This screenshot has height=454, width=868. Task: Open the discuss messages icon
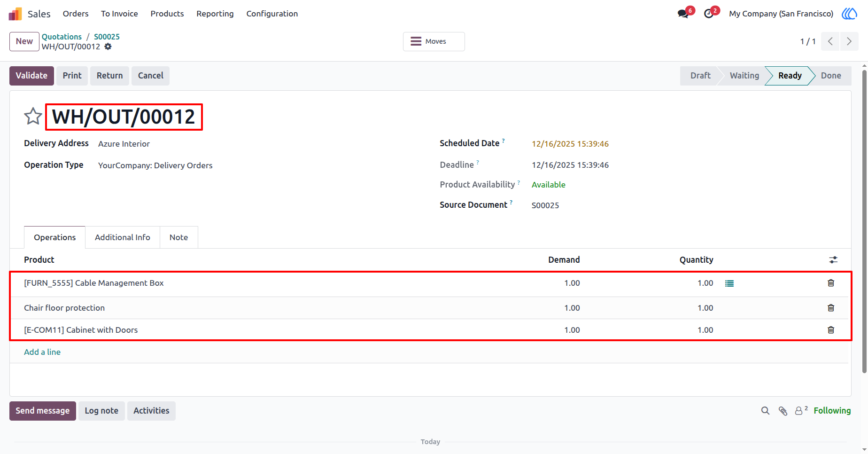[x=683, y=14]
